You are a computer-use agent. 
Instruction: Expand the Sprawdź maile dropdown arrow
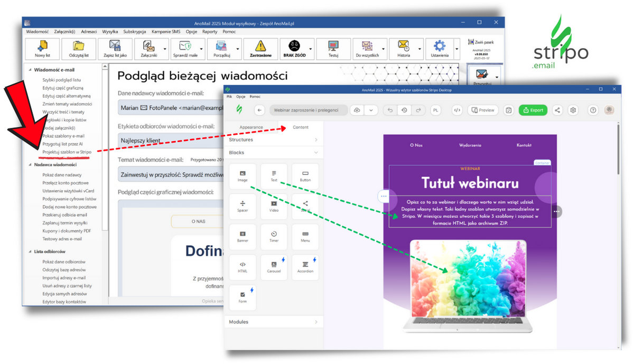pos(202,49)
